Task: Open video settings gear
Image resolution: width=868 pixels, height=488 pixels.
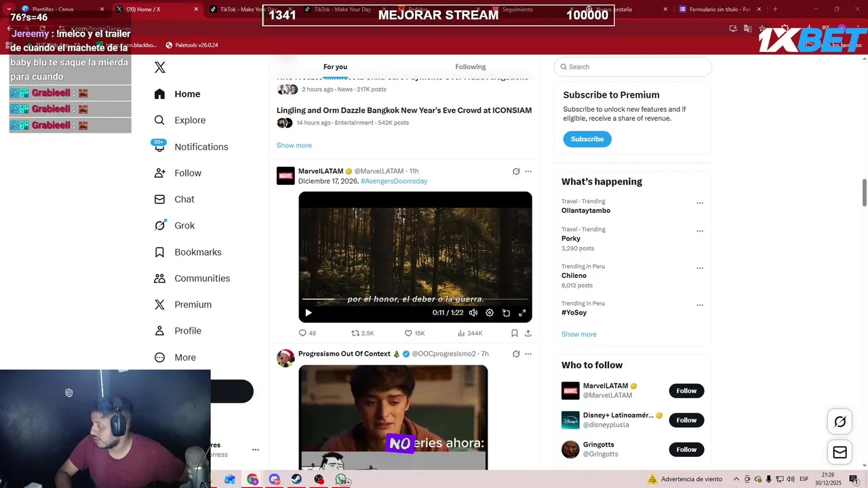Action: click(490, 312)
